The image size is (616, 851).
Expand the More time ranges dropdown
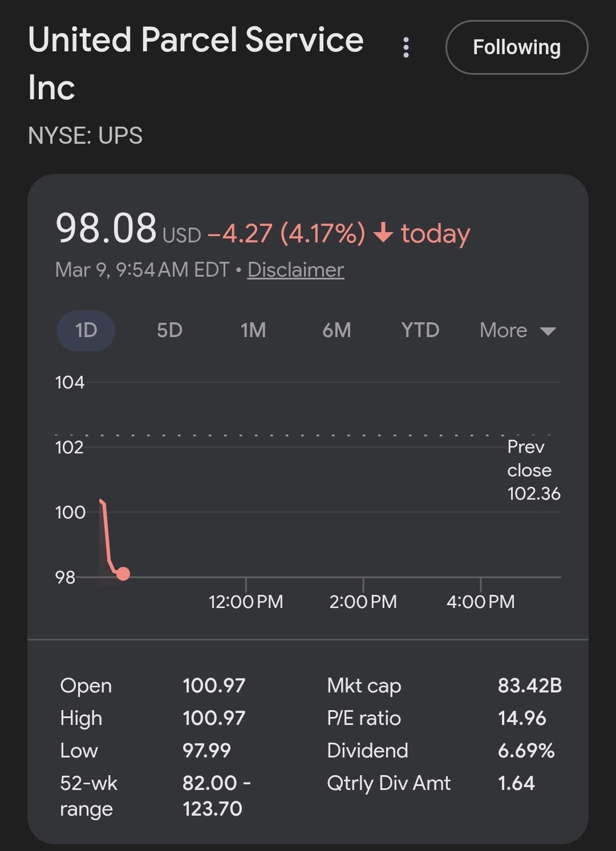coord(517,330)
